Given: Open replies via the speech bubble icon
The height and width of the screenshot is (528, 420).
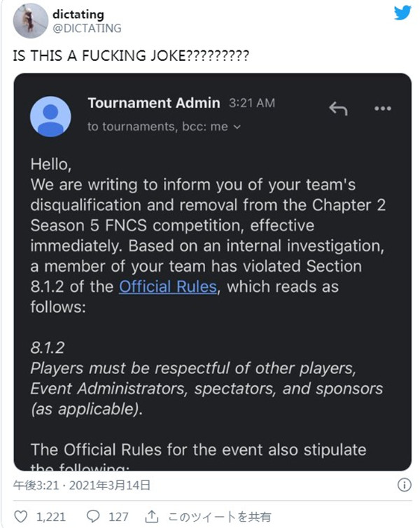Looking at the screenshot, I should click(93, 516).
